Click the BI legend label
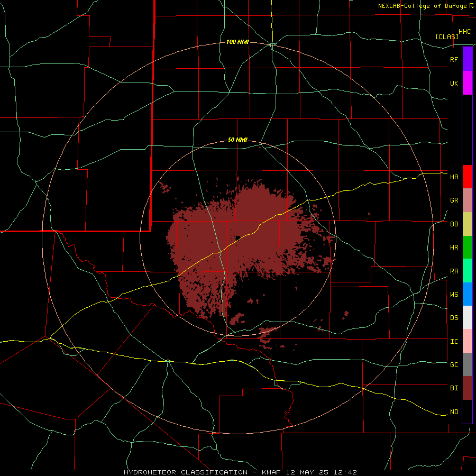The image size is (476, 476). tap(454, 388)
